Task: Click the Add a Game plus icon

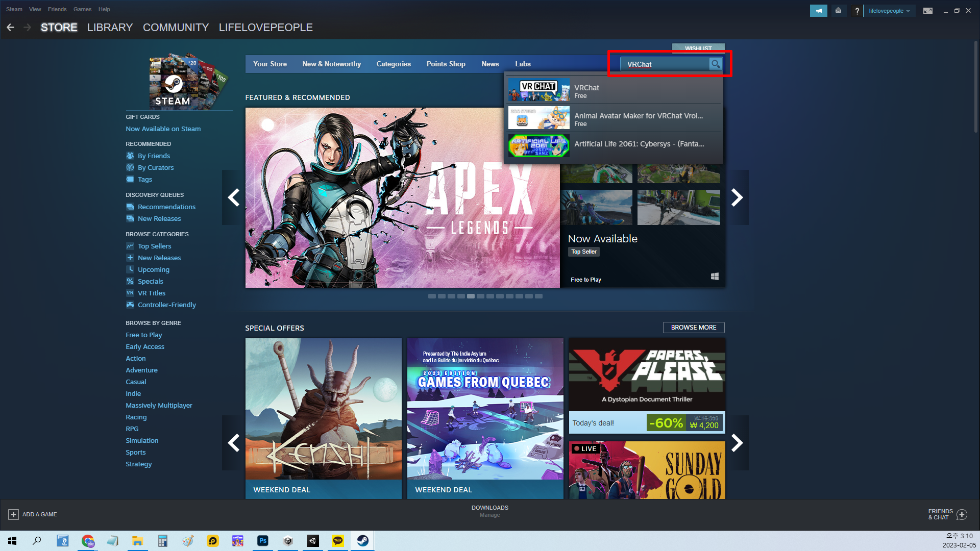Action: click(x=14, y=514)
